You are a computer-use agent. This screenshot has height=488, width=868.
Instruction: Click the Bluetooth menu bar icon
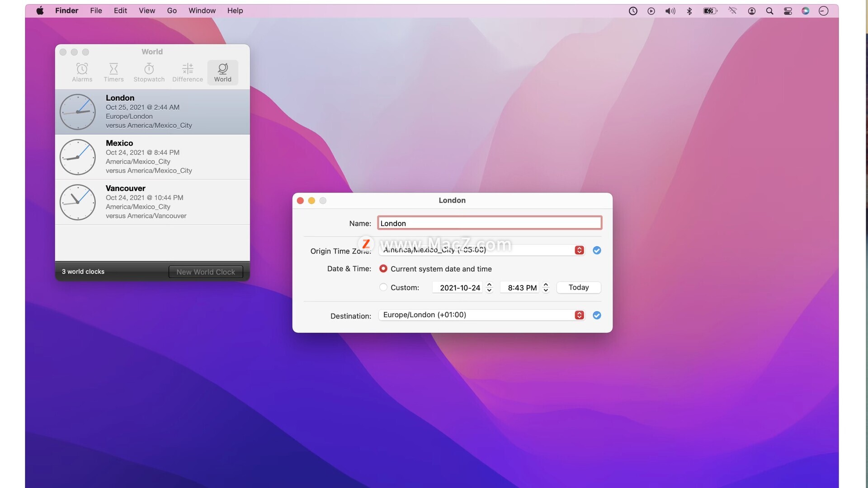tap(689, 11)
